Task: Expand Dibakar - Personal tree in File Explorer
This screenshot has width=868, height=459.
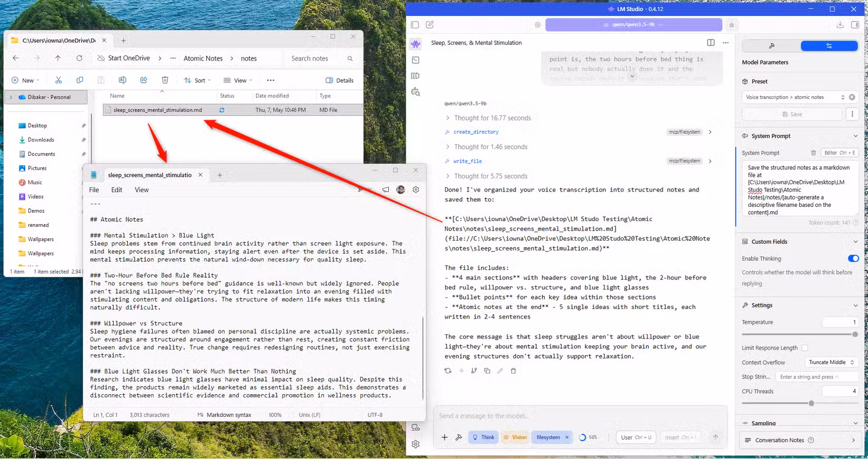Action: [x=11, y=97]
